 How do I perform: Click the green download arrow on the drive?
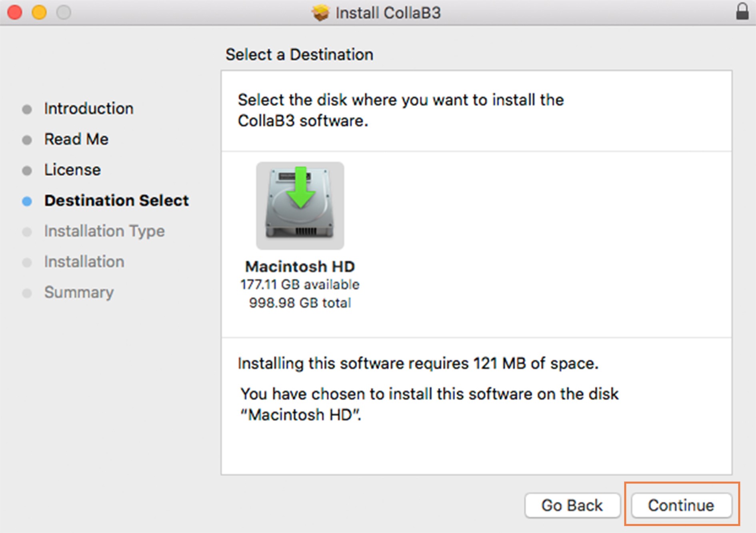click(x=300, y=188)
